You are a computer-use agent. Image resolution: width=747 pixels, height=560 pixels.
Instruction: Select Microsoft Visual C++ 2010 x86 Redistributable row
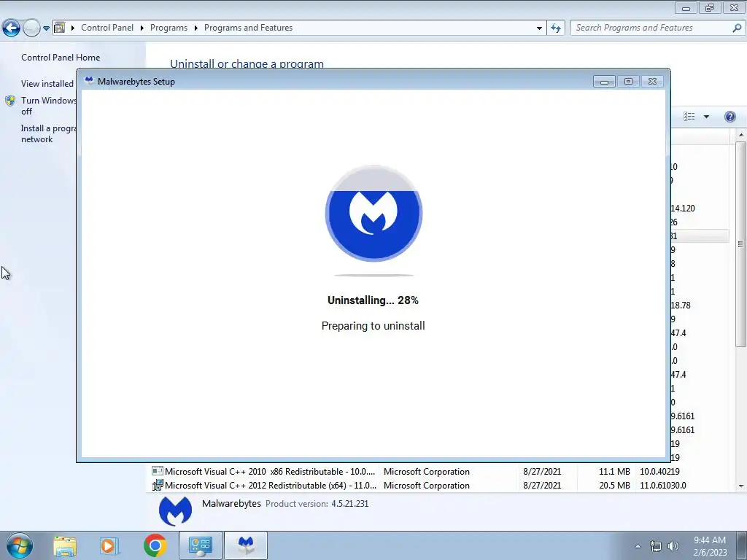(x=439, y=472)
